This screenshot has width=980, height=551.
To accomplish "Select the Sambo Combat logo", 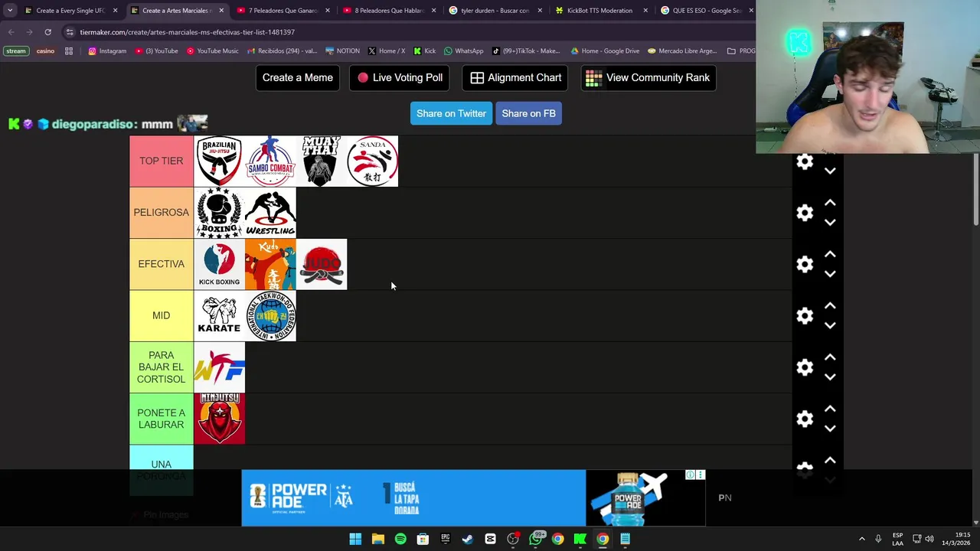I will pyautogui.click(x=270, y=161).
